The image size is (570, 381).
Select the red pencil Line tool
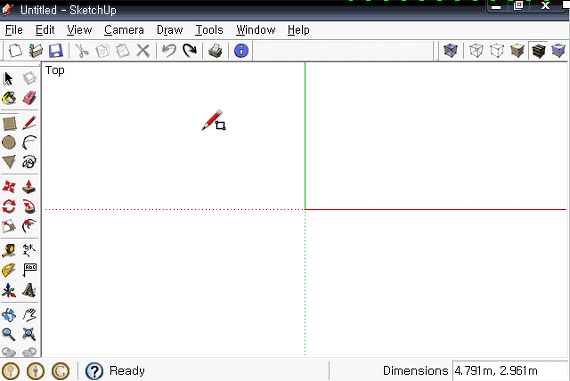tap(29, 123)
